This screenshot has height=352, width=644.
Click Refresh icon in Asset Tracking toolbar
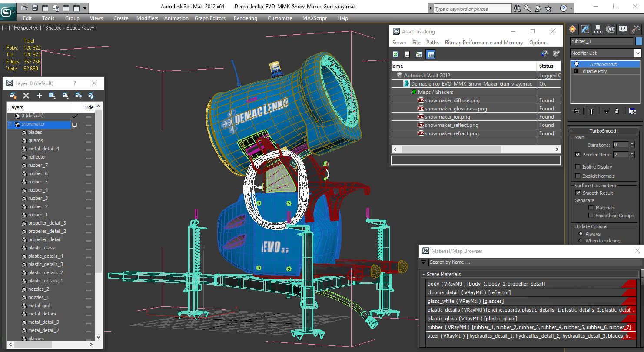pyautogui.click(x=395, y=54)
